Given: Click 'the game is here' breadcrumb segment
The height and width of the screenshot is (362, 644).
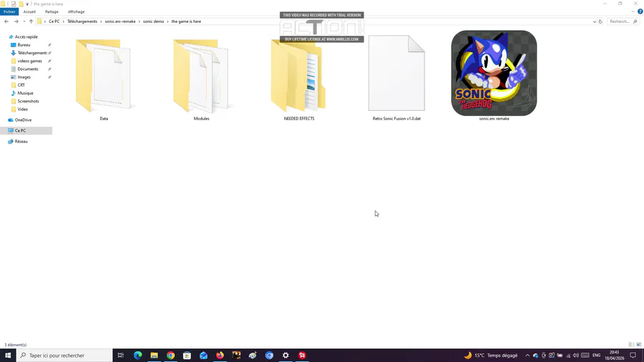Looking at the screenshot, I should [186, 21].
